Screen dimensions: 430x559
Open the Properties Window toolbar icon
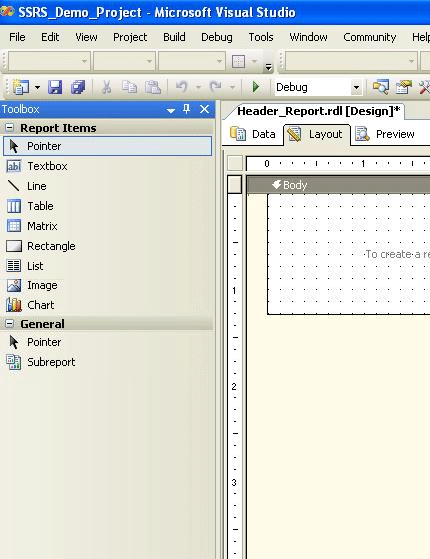(x=403, y=87)
